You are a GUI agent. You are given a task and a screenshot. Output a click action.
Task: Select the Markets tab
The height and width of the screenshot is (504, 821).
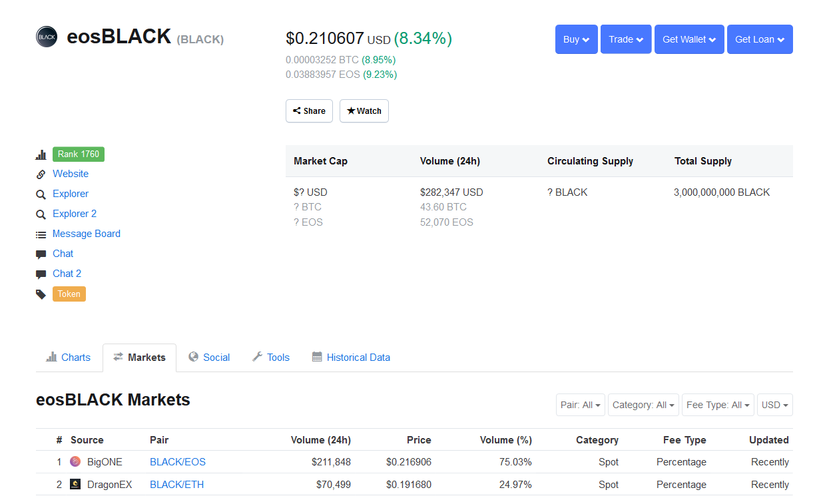[139, 358]
